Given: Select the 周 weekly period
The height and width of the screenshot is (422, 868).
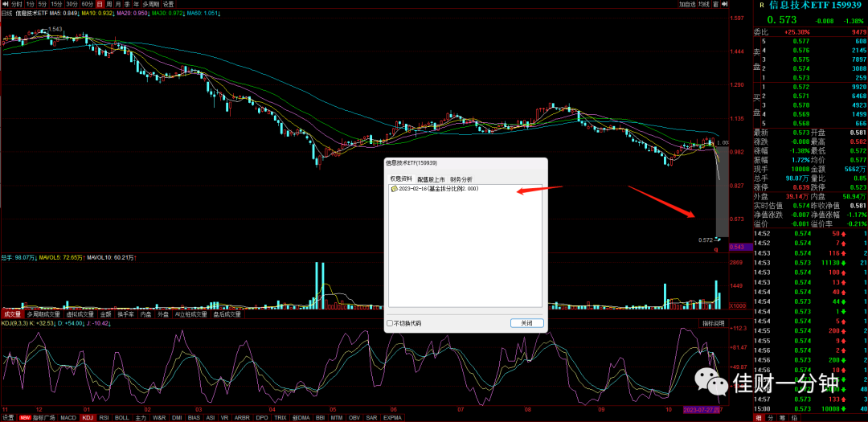Looking at the screenshot, I should [109, 4].
